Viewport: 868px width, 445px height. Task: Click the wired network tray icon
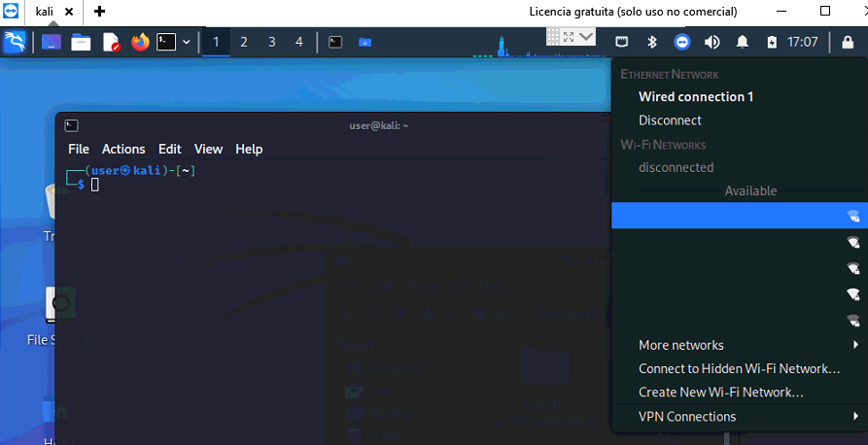point(622,42)
